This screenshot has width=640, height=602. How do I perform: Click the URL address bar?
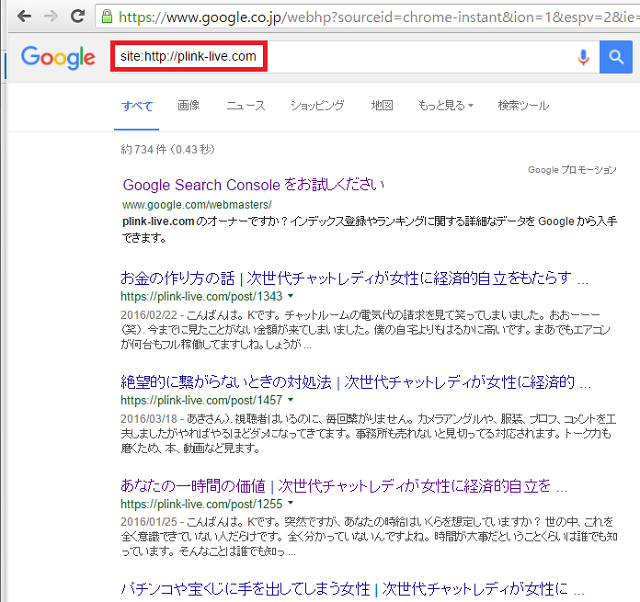[367, 17]
